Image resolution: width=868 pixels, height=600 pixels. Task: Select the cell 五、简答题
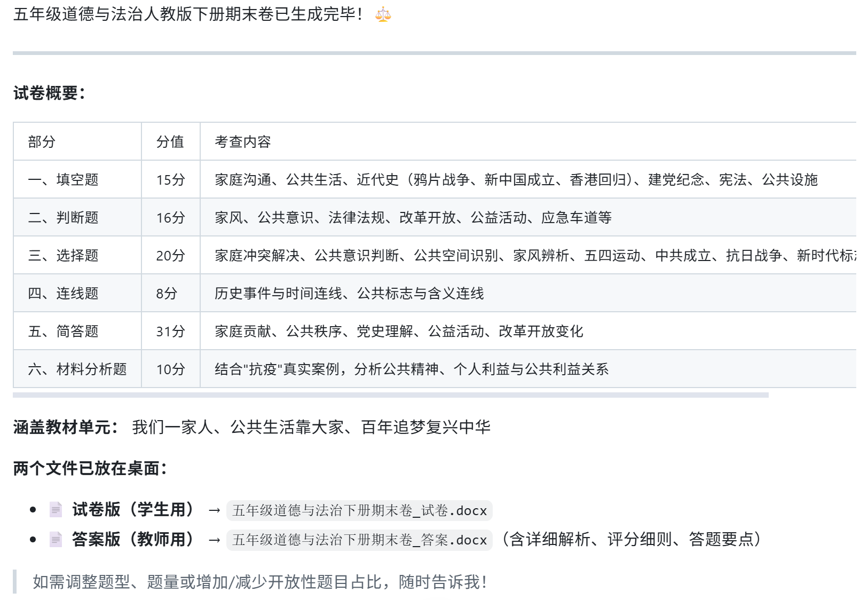click(77, 331)
